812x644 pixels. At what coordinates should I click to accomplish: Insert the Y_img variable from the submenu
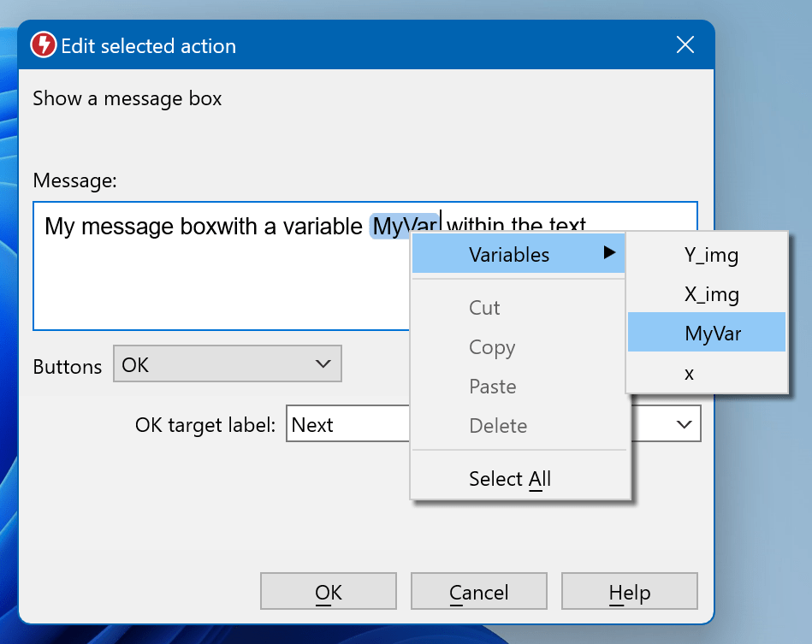[710, 255]
